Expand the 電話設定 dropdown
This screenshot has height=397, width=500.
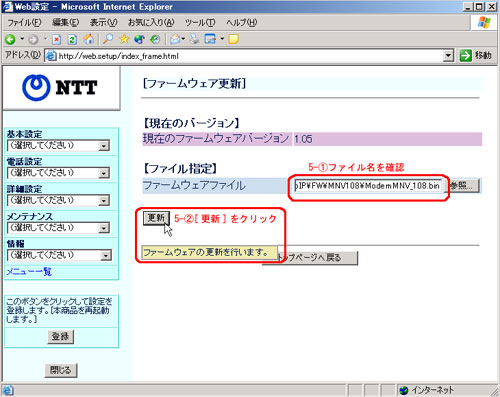[x=104, y=173]
